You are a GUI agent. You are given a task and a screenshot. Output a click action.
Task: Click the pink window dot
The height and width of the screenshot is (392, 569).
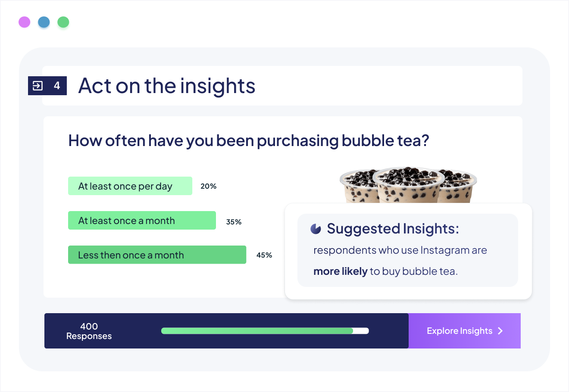[x=25, y=22]
